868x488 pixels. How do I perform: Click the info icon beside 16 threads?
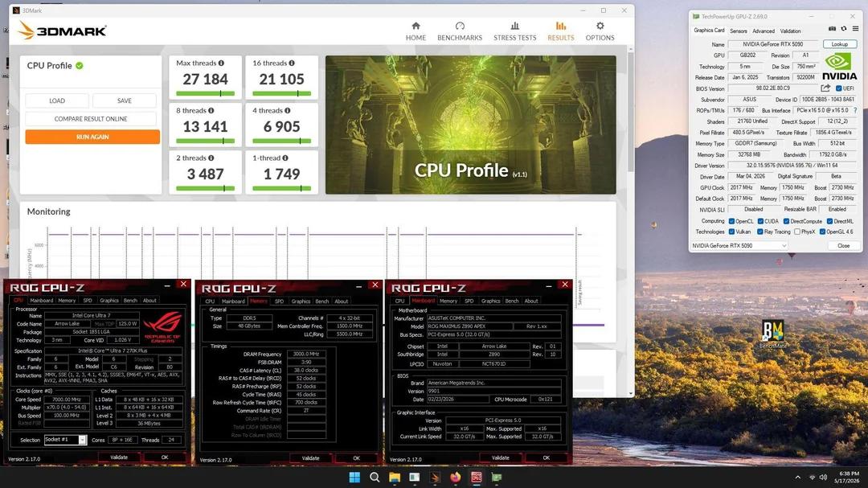pyautogui.click(x=292, y=64)
